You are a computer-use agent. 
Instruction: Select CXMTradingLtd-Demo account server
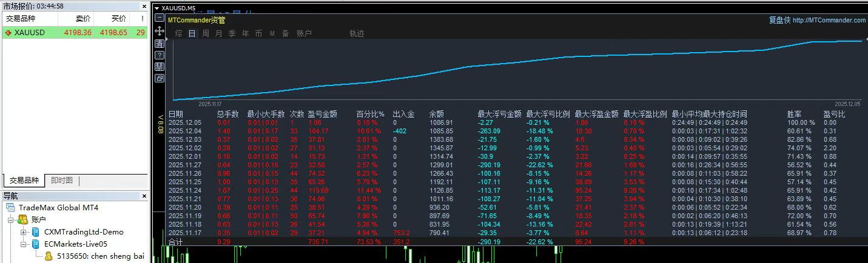(84, 231)
